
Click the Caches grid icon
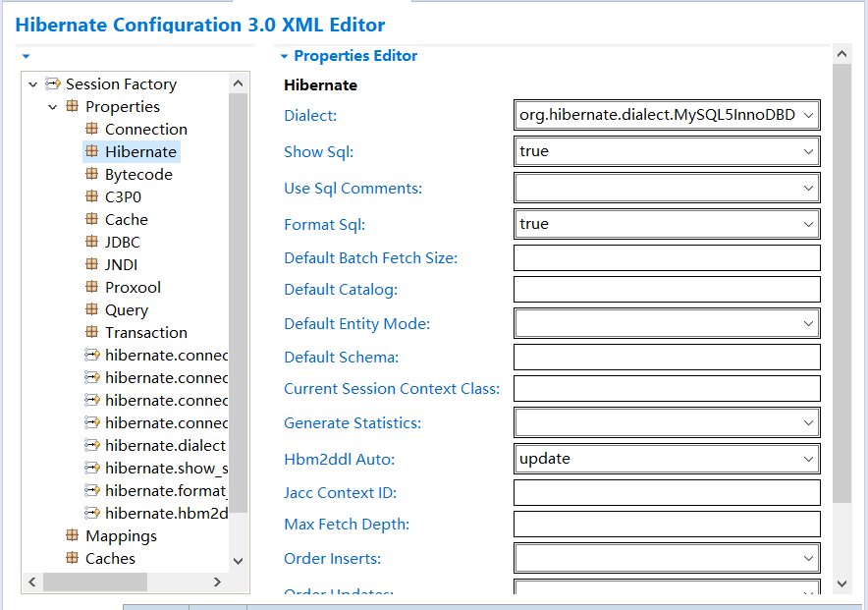coord(72,557)
